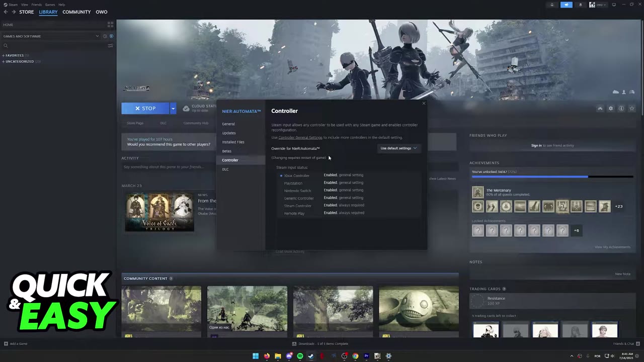Open controller layout icon on game page
644x362 pixels.
pyautogui.click(x=600, y=109)
